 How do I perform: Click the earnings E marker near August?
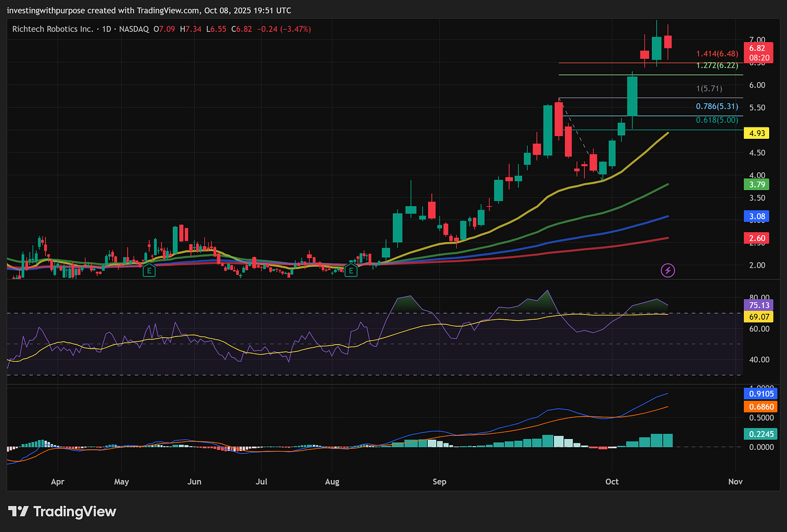pos(351,271)
